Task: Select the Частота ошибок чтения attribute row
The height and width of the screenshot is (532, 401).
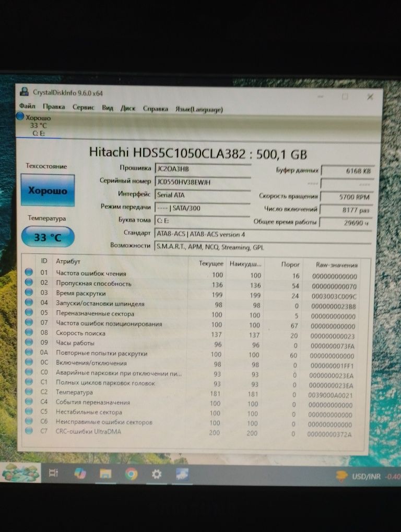Action: coord(194,274)
